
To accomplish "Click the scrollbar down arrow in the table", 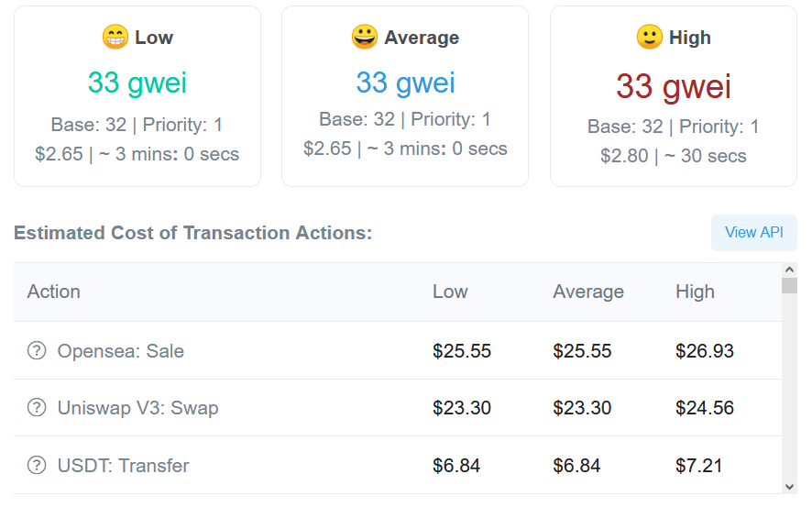I will (789, 487).
